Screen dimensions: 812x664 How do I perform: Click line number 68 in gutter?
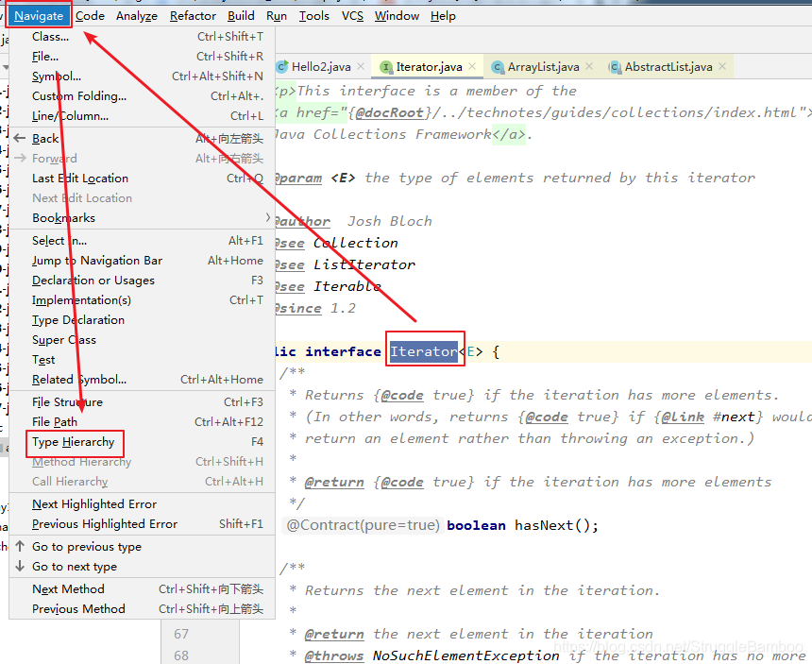click(181, 655)
